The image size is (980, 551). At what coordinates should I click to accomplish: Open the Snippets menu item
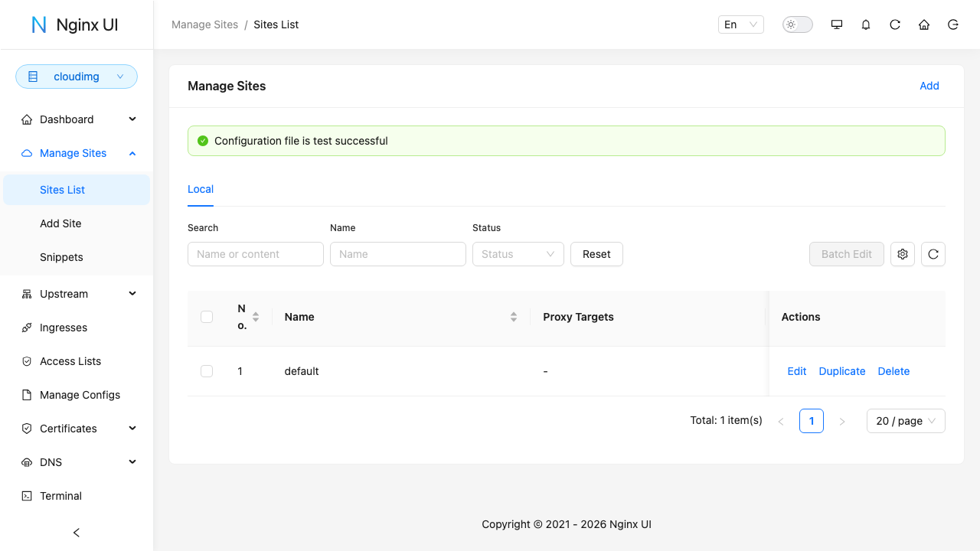pyautogui.click(x=77, y=257)
